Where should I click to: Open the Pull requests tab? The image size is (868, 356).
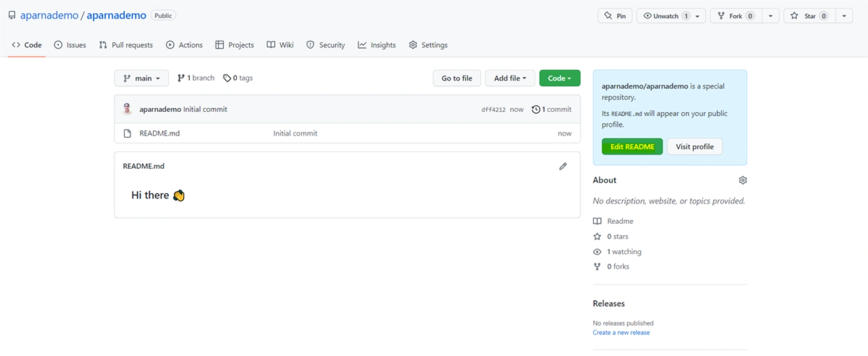[x=126, y=45]
